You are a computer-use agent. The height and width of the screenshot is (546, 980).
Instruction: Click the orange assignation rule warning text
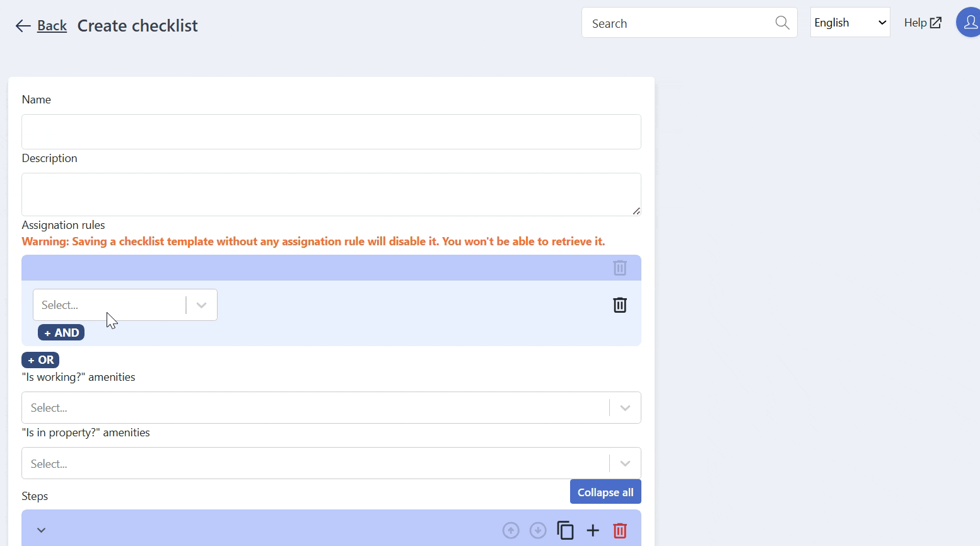(313, 241)
